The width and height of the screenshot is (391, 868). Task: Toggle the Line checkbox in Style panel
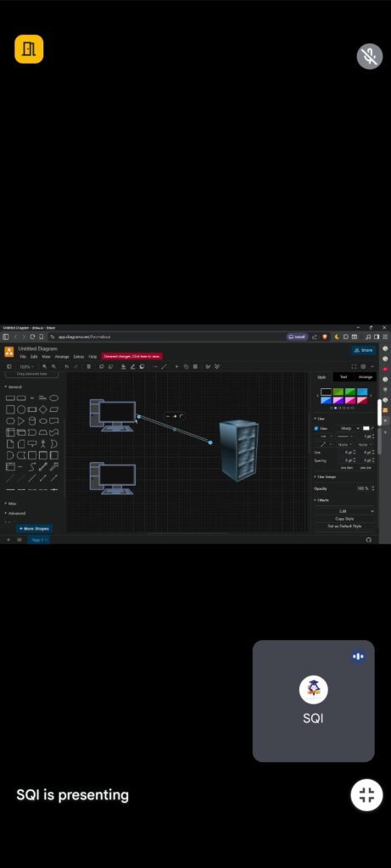point(316,428)
